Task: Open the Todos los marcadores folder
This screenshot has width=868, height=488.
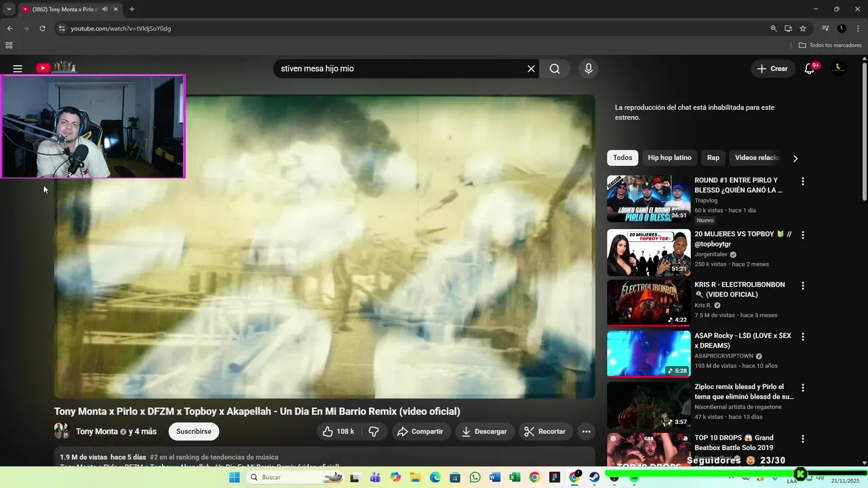Action: (830, 45)
